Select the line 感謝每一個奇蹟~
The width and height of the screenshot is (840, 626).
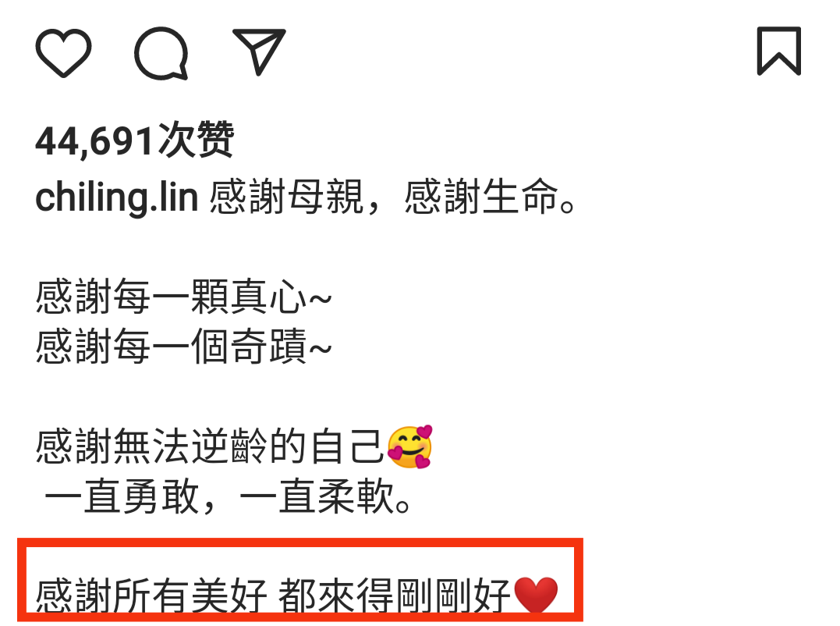(183, 347)
